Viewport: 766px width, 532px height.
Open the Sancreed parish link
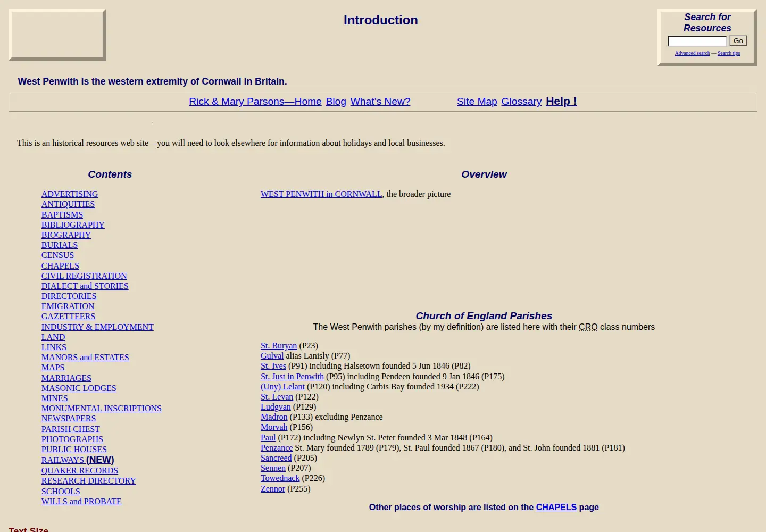click(276, 458)
